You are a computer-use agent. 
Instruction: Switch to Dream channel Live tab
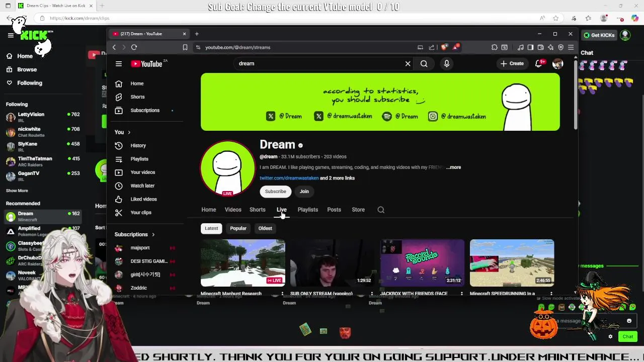pos(281,210)
